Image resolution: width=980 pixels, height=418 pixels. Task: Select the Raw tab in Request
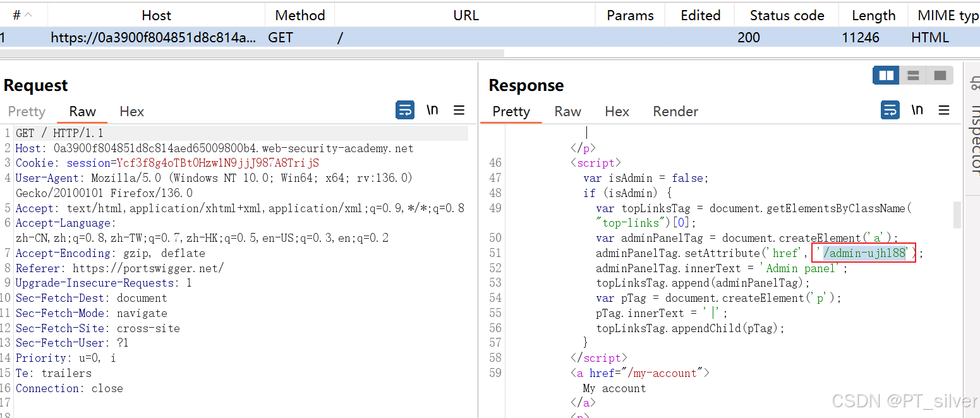tap(83, 111)
